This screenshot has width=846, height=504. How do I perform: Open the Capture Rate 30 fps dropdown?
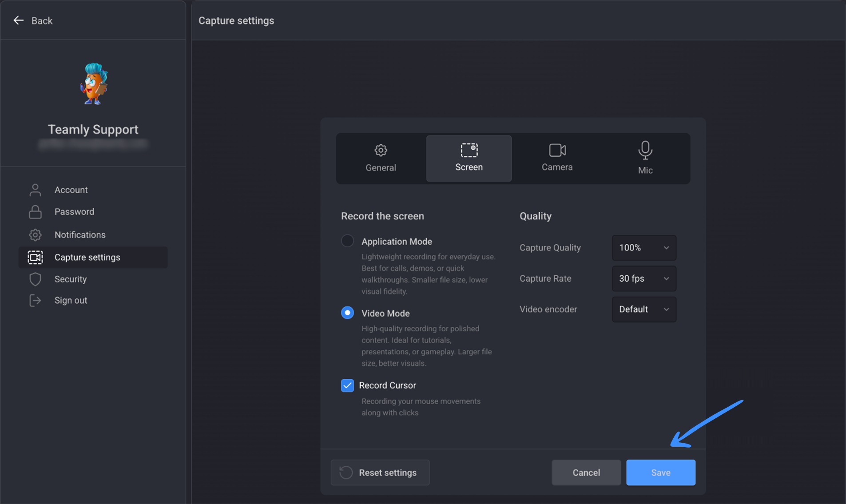[x=644, y=278]
